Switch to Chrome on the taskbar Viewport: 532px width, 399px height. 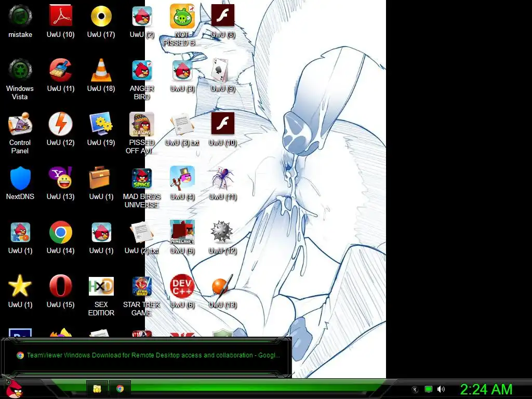[x=120, y=389]
